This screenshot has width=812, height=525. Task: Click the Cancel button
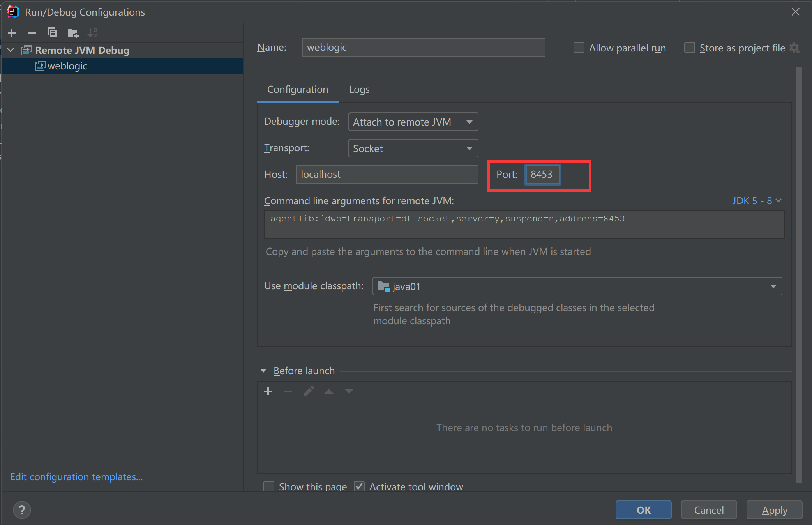[709, 510]
